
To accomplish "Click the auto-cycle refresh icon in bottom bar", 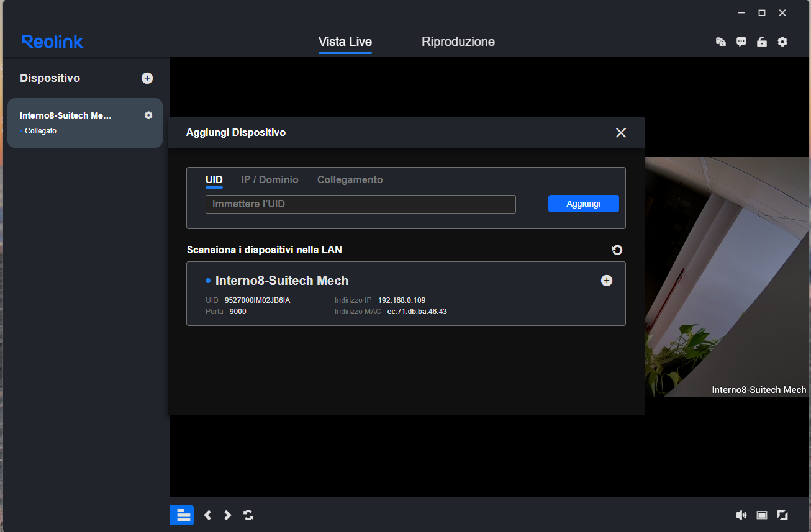I will (248, 515).
